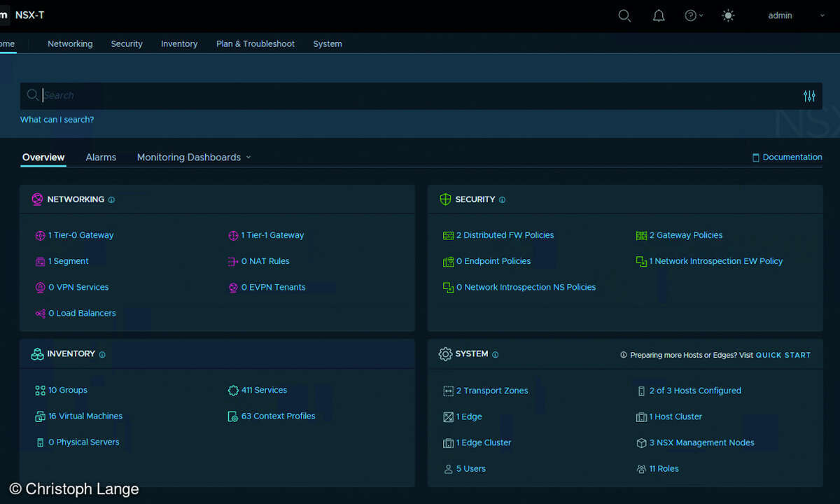
Task: Click the Inventory section info icon
Action: click(102, 354)
